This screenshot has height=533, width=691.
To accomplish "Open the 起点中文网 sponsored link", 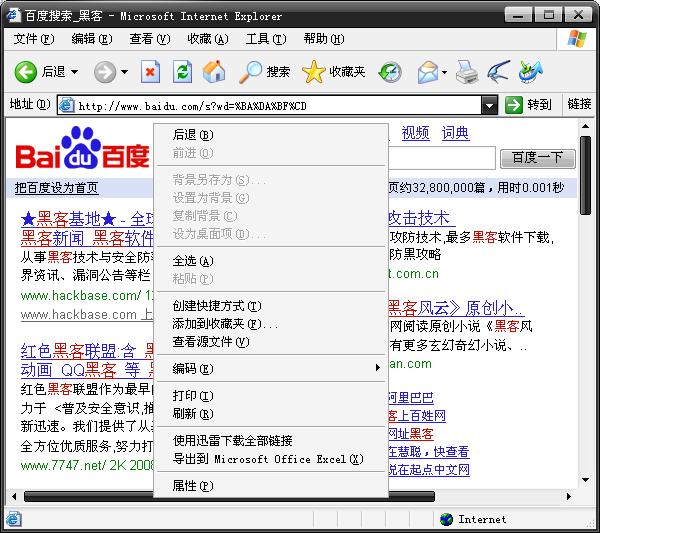I will pos(429,470).
